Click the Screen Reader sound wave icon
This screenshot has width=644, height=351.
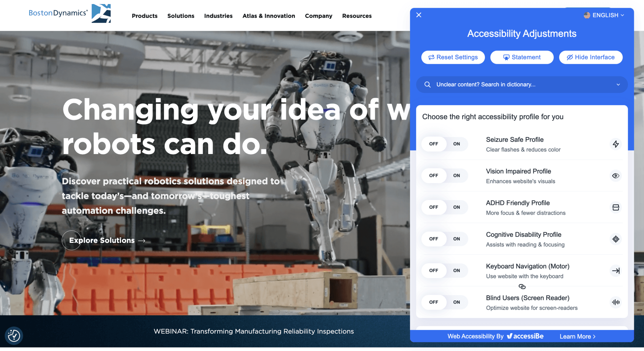click(x=616, y=302)
